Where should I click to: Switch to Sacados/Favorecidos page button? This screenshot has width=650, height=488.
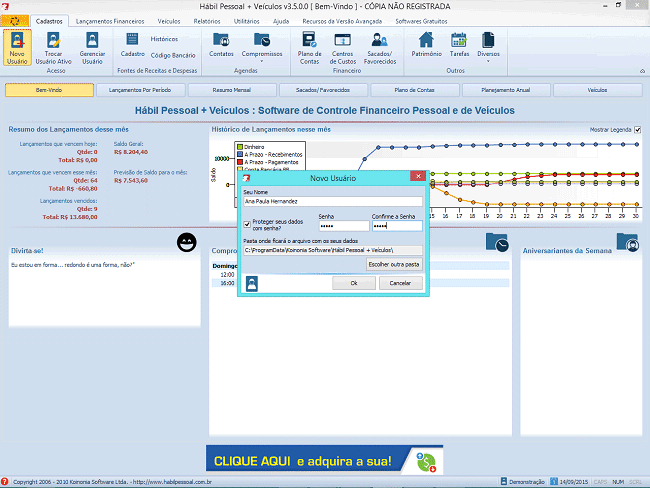click(323, 90)
